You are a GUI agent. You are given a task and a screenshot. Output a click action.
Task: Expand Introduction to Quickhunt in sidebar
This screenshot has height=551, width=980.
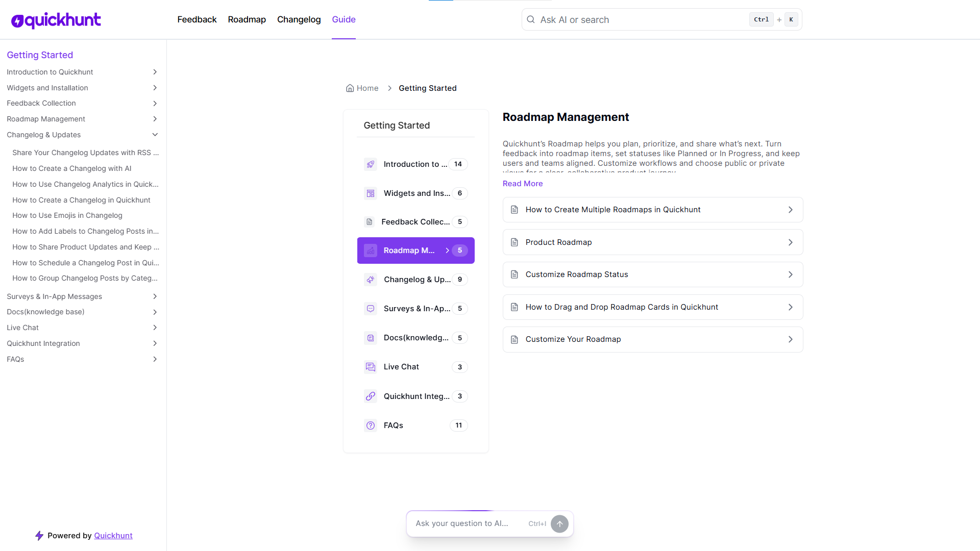155,72
